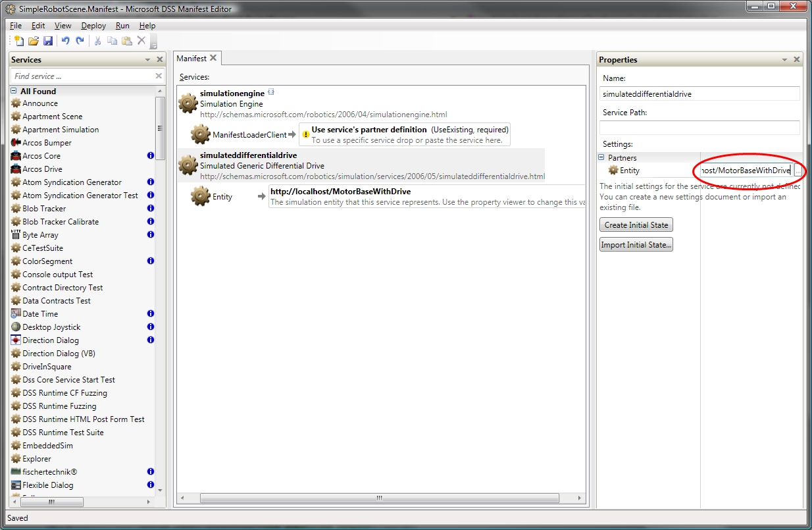
Task: Copy the selection using the toolbar copy icon
Action: point(112,41)
